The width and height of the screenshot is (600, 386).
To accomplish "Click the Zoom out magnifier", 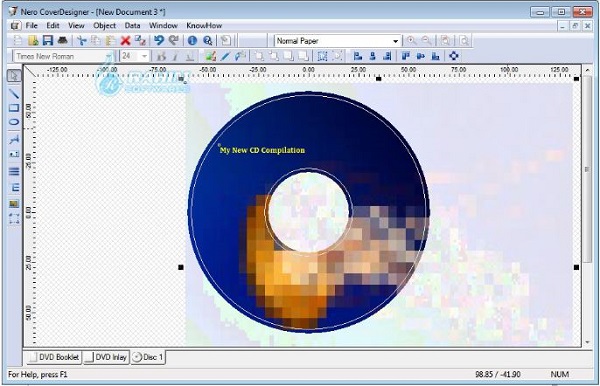I will [x=427, y=41].
